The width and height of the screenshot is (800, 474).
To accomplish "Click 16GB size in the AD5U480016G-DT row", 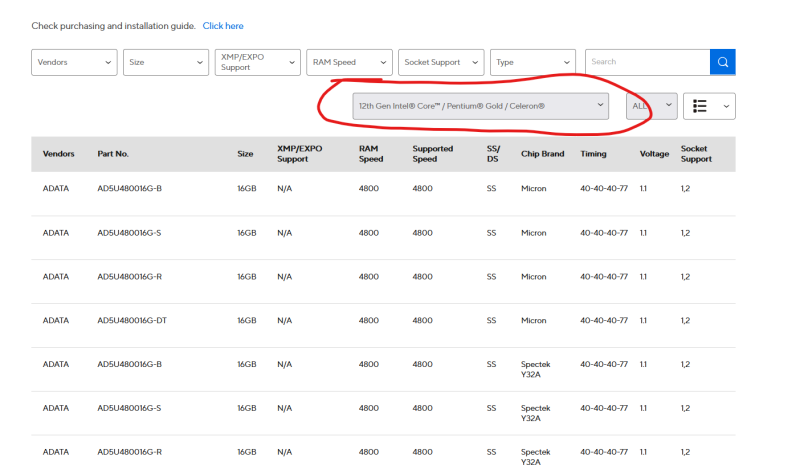I will point(246,320).
